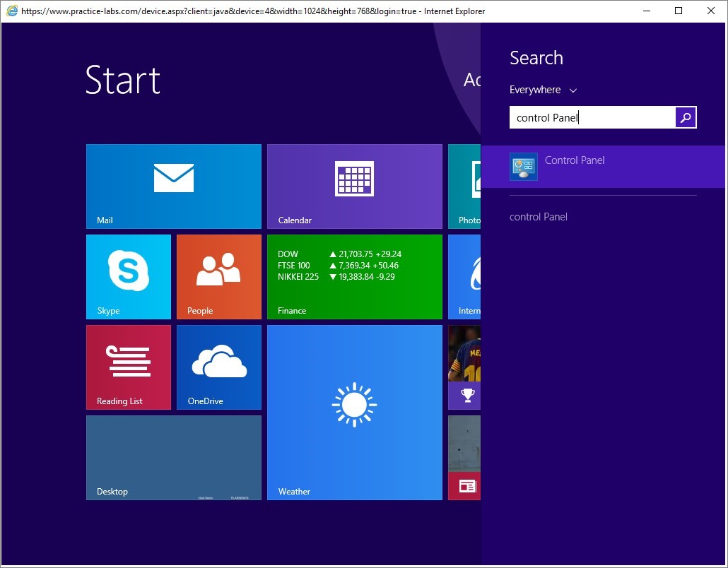Open the Reading List tile

tap(129, 367)
